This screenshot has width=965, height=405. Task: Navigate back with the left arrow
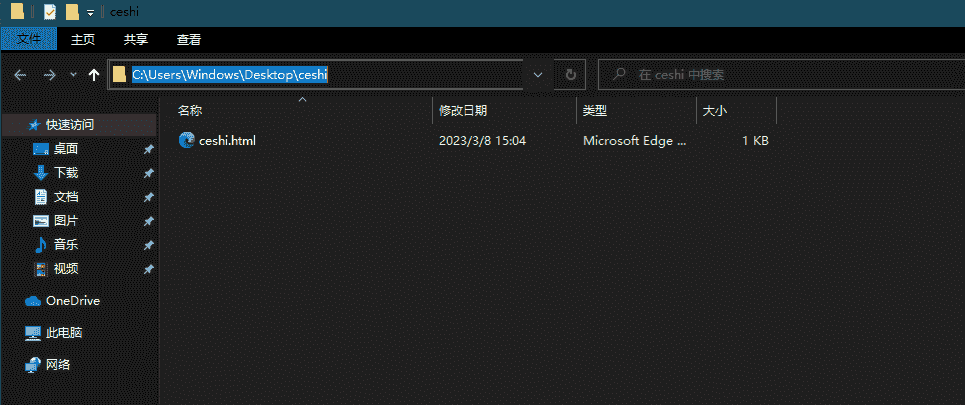pyautogui.click(x=19, y=75)
